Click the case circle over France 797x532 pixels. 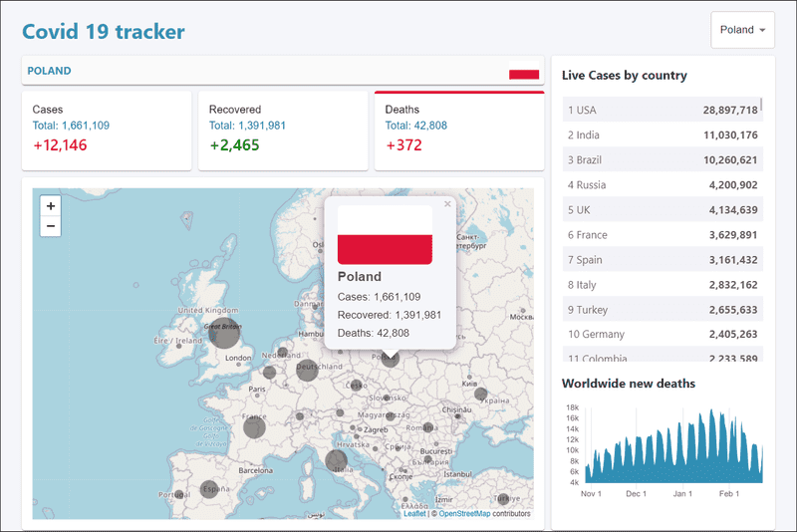coord(255,428)
